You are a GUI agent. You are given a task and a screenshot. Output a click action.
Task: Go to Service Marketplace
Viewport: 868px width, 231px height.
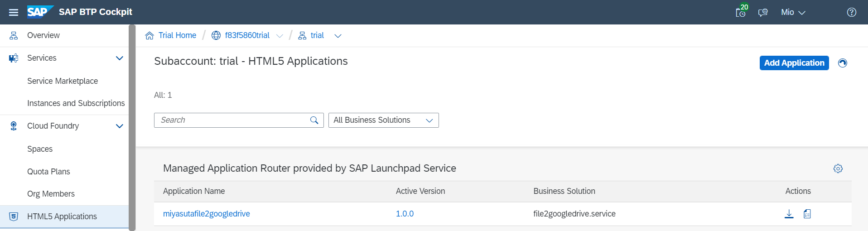(x=63, y=81)
